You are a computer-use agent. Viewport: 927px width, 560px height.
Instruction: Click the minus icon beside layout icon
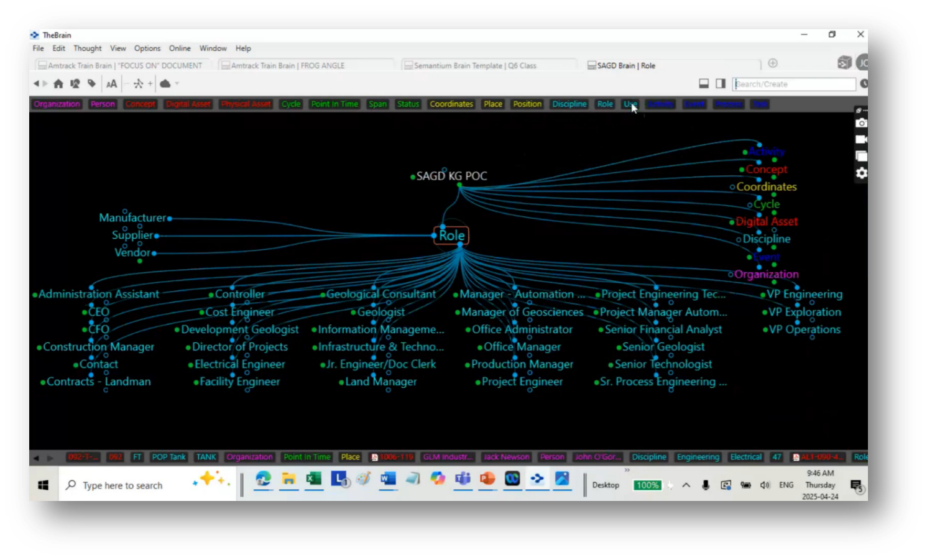coord(127,83)
